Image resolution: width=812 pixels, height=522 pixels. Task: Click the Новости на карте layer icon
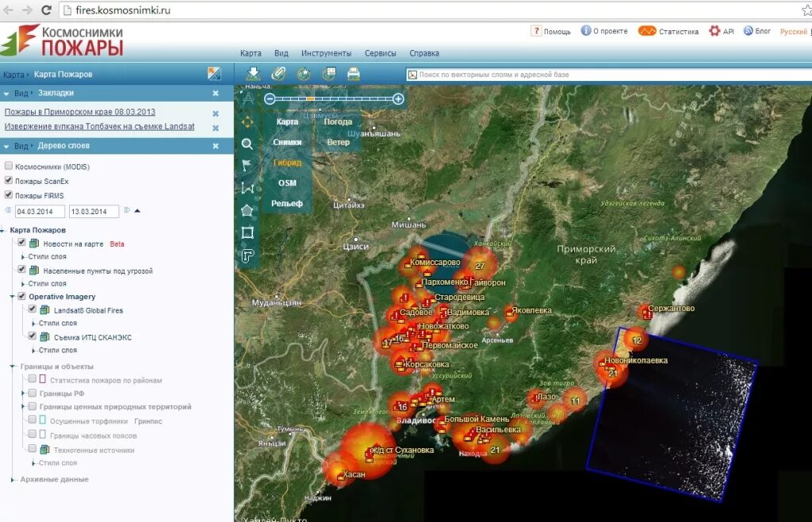(34, 244)
